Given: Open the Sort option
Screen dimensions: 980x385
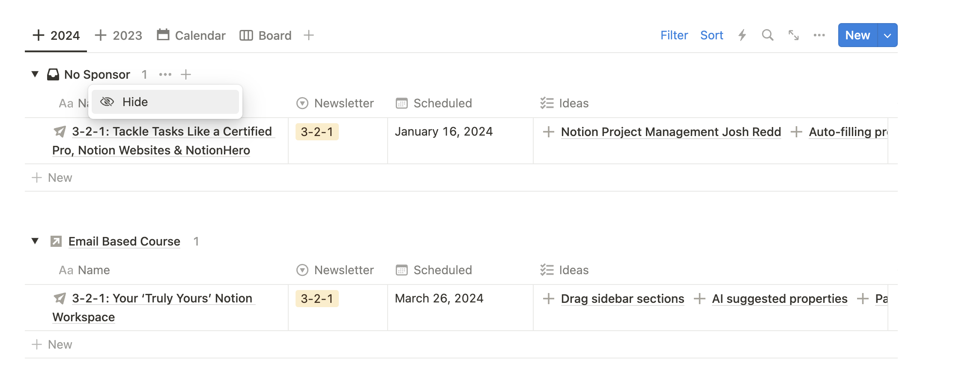Looking at the screenshot, I should click(x=711, y=35).
